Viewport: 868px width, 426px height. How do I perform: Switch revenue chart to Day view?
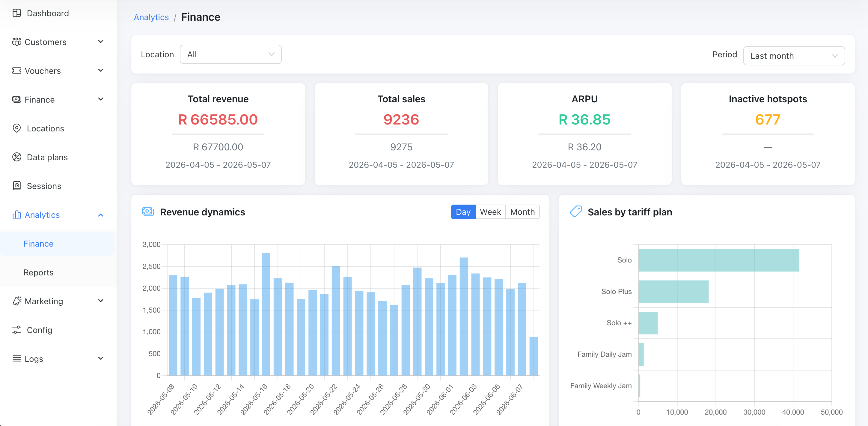(x=463, y=212)
